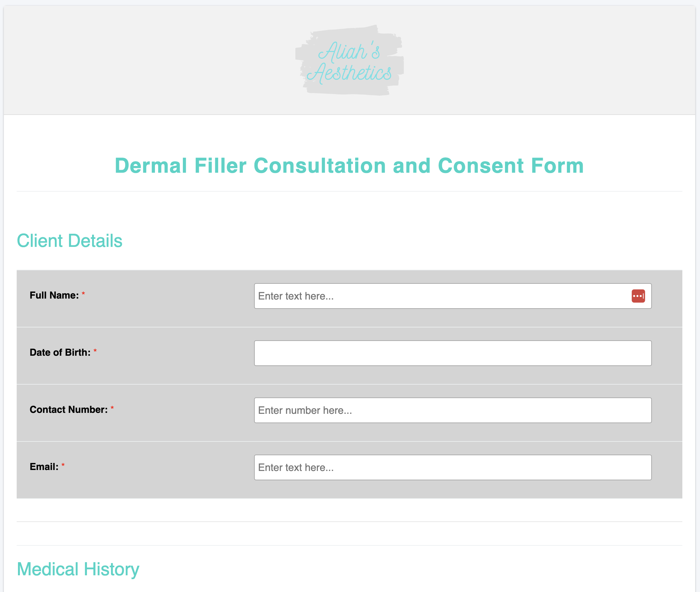700x592 pixels.
Task: Click the Dermal Filler Consultation form title
Action: click(349, 165)
